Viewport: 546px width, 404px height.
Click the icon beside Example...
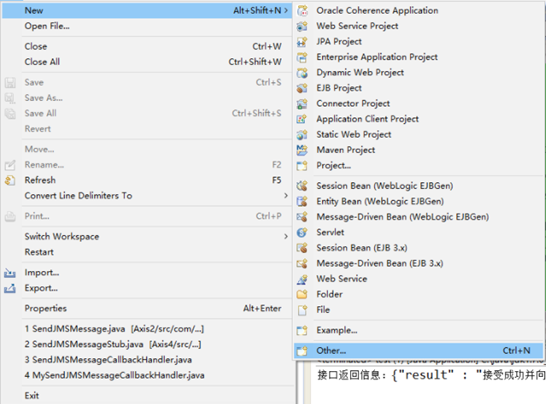pyautogui.click(x=302, y=331)
